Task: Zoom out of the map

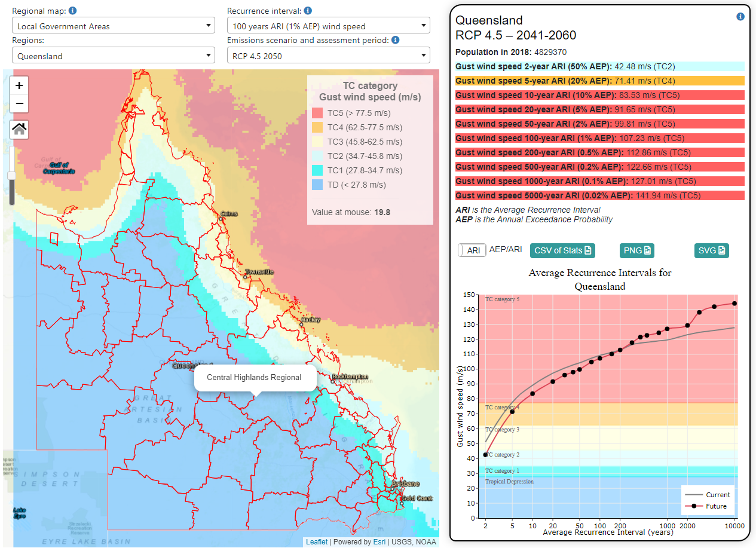Action: pyautogui.click(x=19, y=104)
